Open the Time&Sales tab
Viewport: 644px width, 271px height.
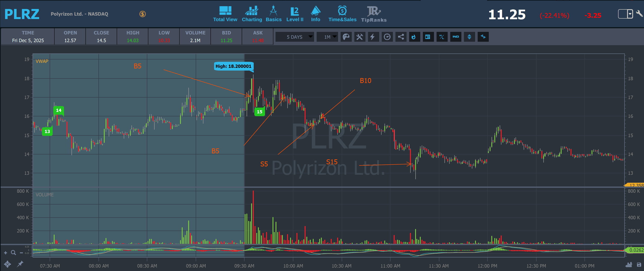(342, 14)
